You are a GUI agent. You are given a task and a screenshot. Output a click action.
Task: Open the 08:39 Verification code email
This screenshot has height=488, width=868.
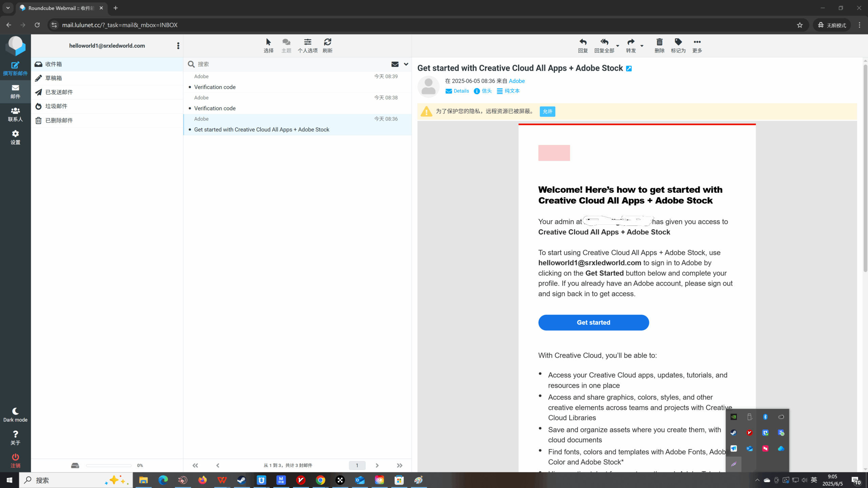[297, 82]
